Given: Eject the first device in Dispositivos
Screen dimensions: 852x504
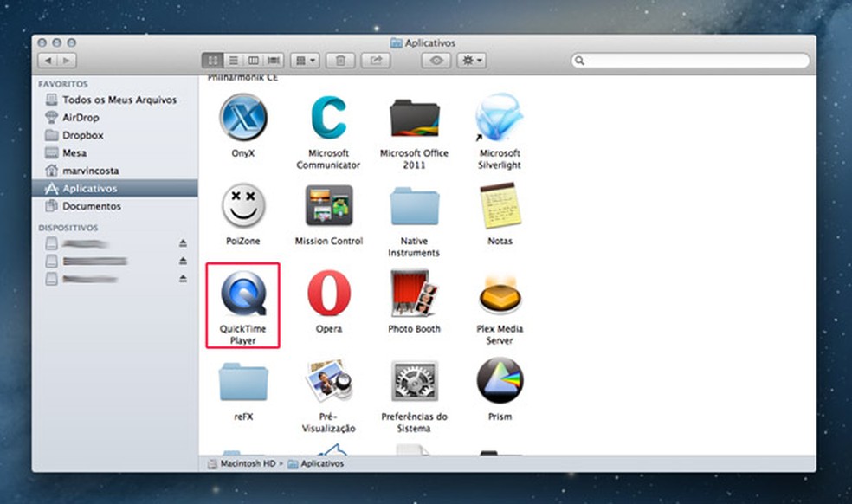Looking at the screenshot, I should 183,243.
